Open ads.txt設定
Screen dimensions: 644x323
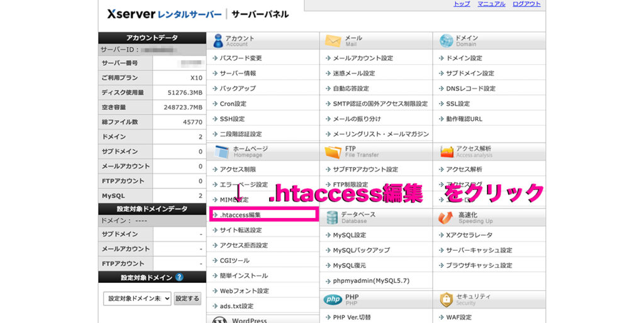(236, 306)
